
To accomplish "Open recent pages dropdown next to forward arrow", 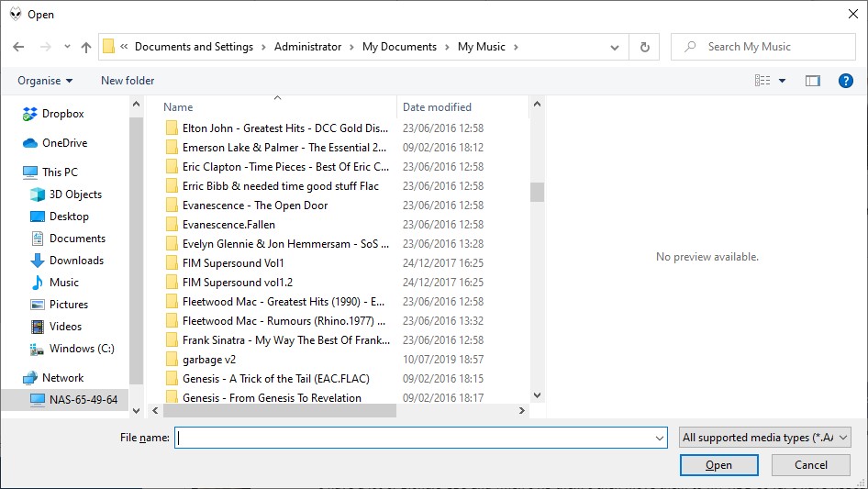I will pyautogui.click(x=67, y=47).
